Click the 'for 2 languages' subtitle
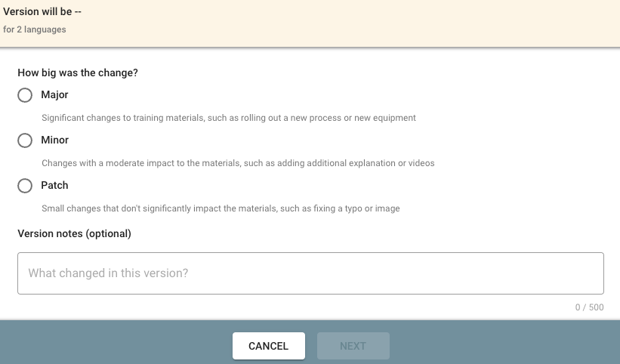This screenshot has height=364, width=620. click(35, 29)
